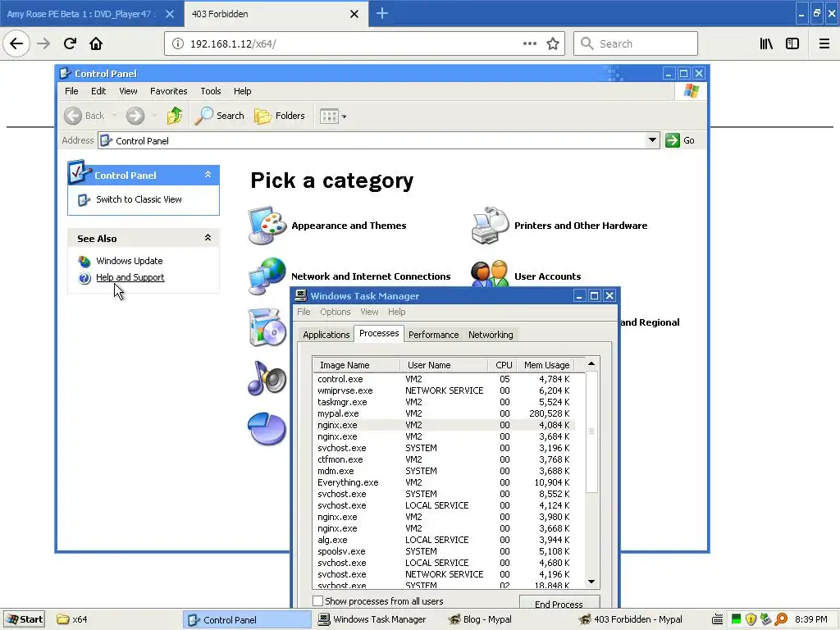Open Performance and Maintenance pie icon
Viewport: 840px width, 630px height.
(267, 429)
